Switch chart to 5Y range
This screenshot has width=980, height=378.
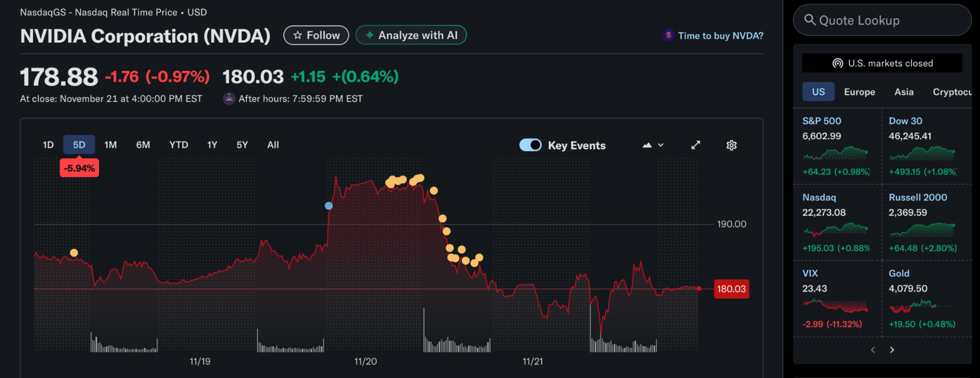(242, 145)
